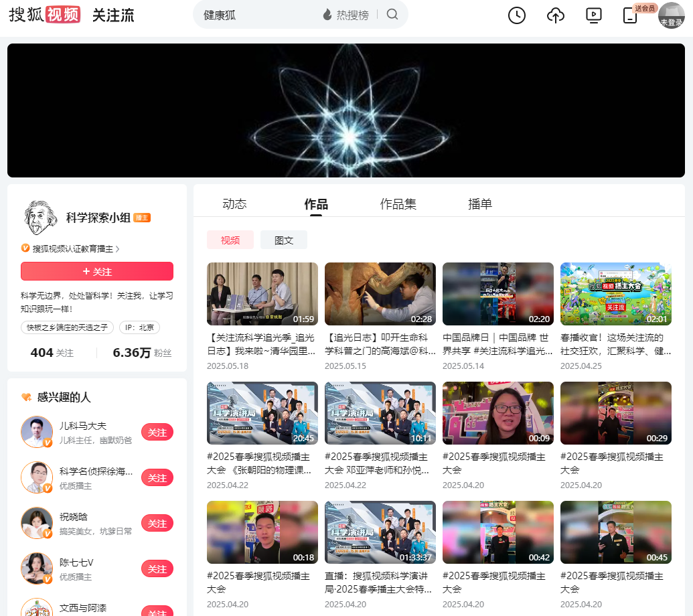Open the mobile app icon with 送会员 badge
The image size is (693, 616).
pyautogui.click(x=630, y=15)
